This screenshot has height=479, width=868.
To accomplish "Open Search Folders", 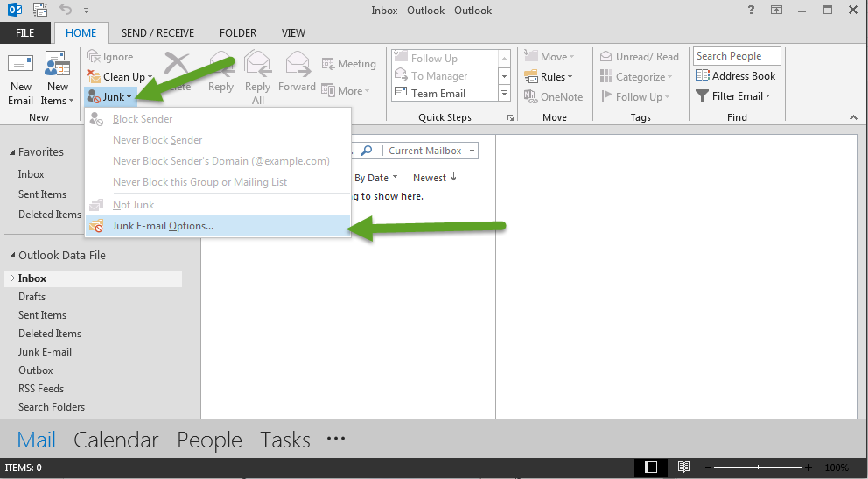I will point(52,407).
